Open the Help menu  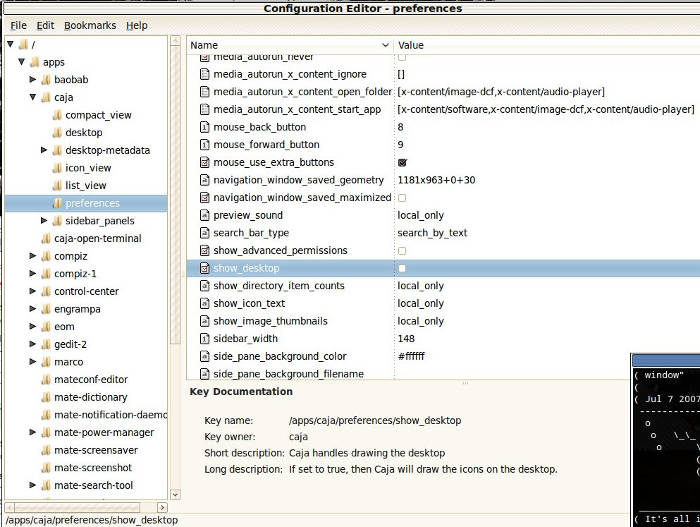[x=137, y=25]
